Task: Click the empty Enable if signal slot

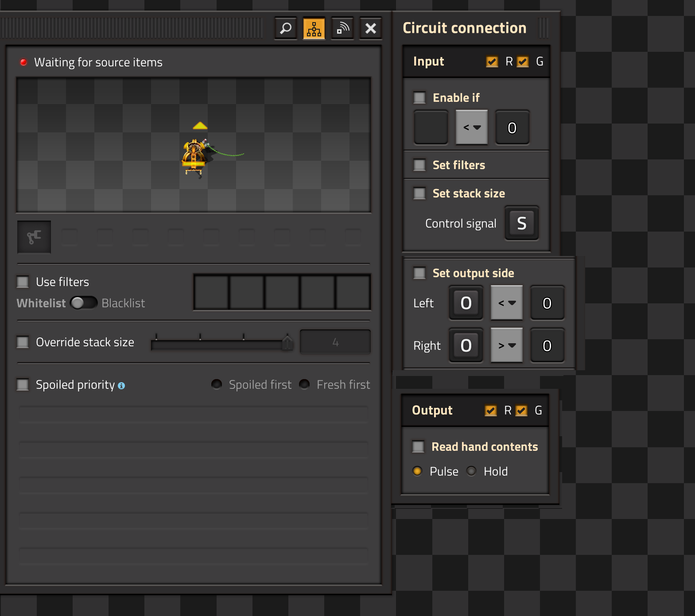Action: tap(431, 128)
